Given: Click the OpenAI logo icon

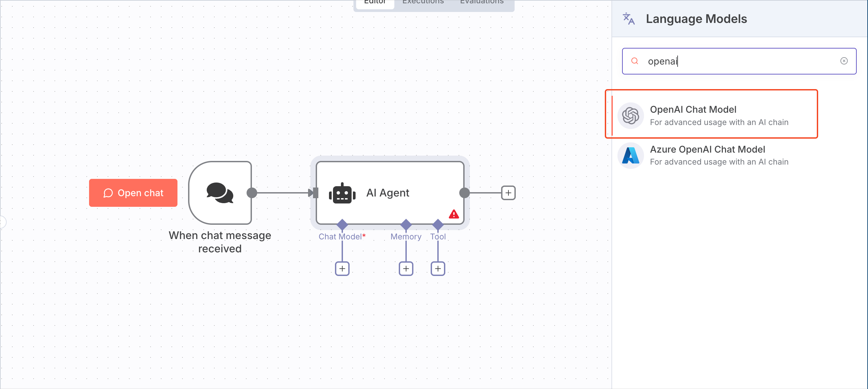Looking at the screenshot, I should (x=630, y=116).
